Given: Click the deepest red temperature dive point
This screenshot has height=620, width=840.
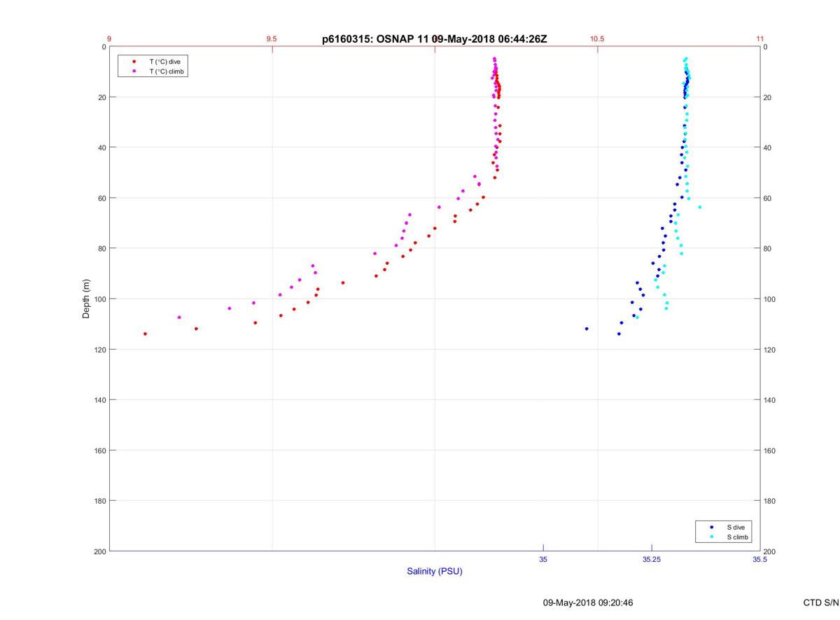Looking at the screenshot, I should point(145,333).
